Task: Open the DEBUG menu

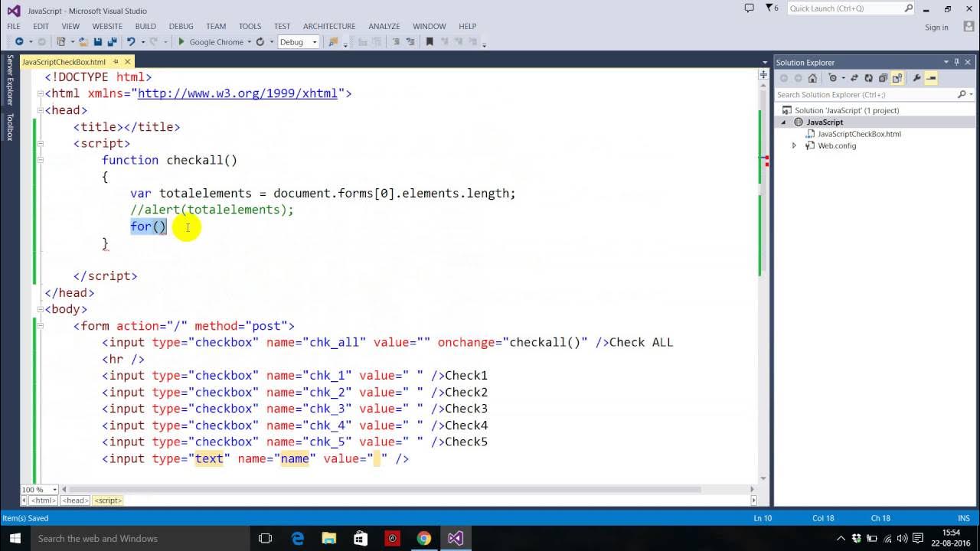Action: [181, 26]
